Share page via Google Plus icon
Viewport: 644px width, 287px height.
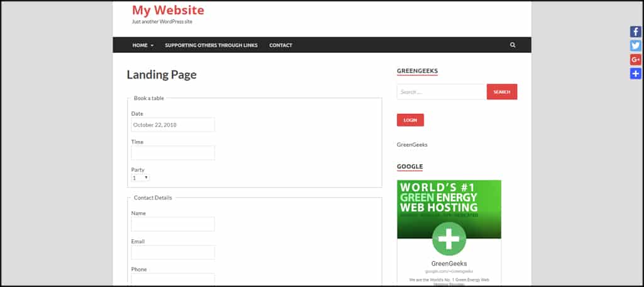pyautogui.click(x=635, y=60)
